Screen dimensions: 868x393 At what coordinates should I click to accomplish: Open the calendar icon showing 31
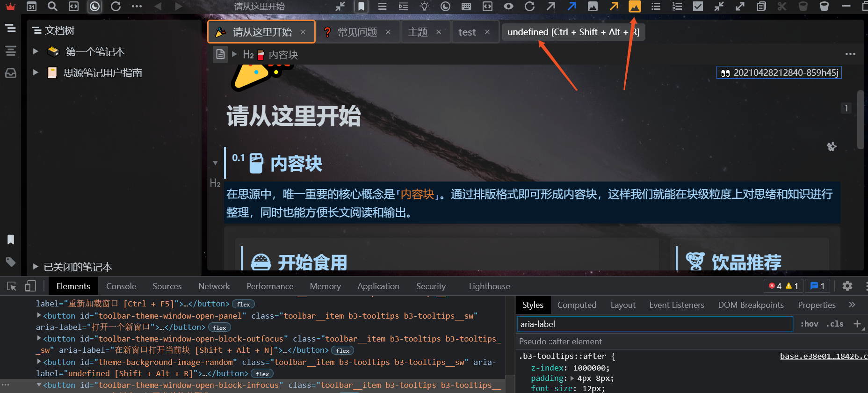pyautogui.click(x=31, y=6)
